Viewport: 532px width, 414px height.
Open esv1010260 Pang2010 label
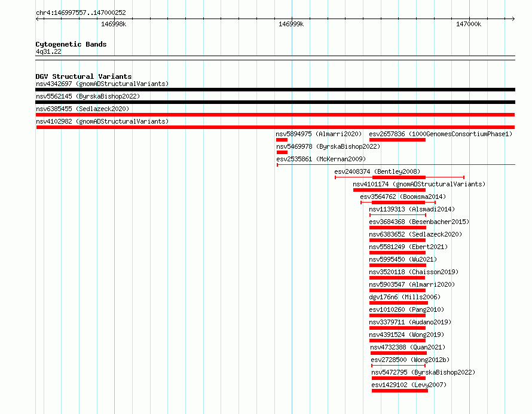406,309
